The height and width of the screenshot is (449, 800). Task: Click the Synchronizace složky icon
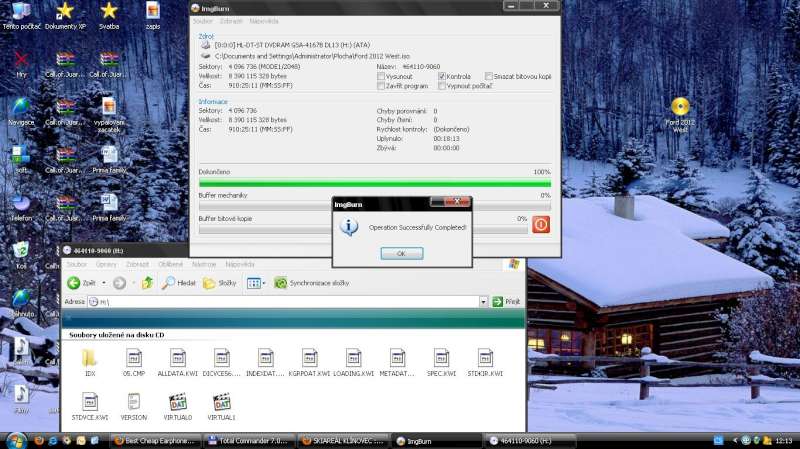tap(281, 283)
